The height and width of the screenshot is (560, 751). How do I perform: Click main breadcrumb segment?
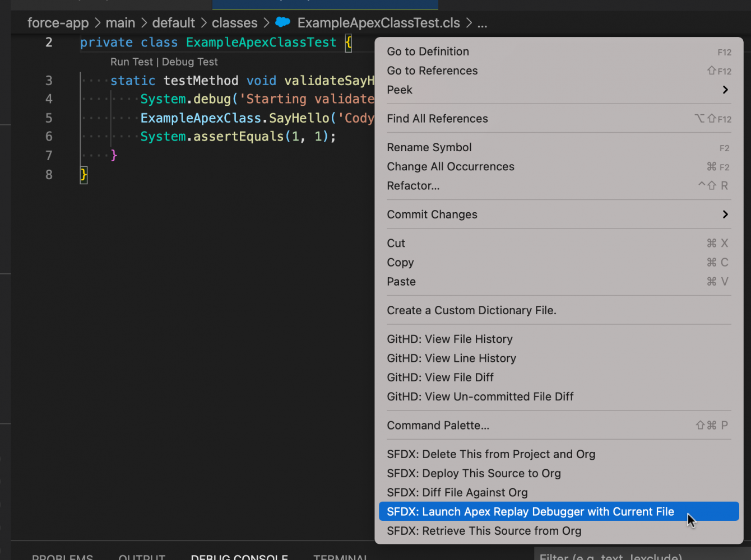(x=120, y=23)
